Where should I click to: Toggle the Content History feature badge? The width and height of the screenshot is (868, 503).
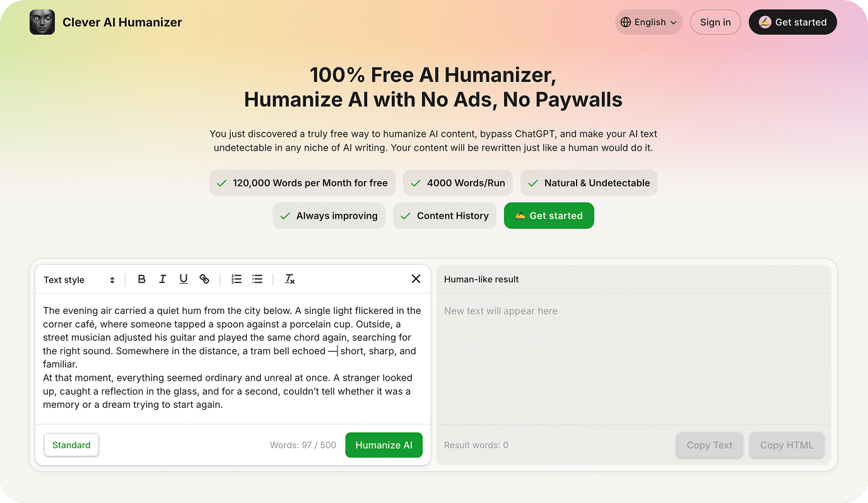[x=444, y=216]
